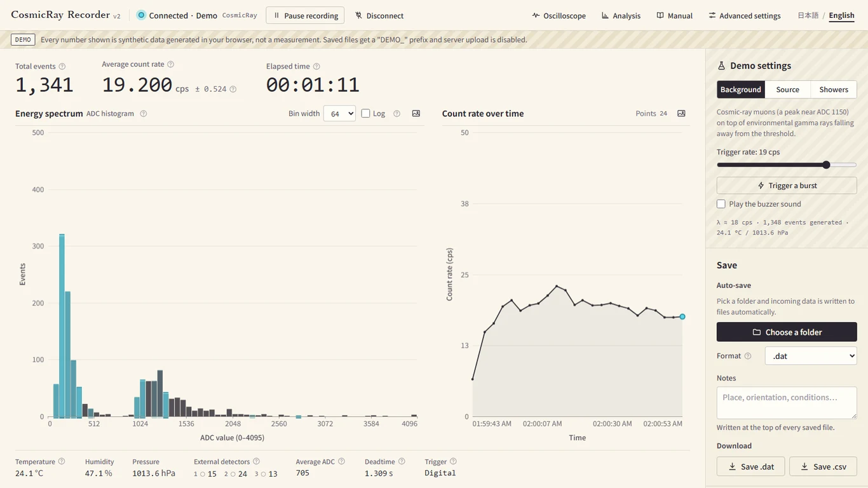This screenshot has height=488, width=868.
Task: Click the connection status indicator dot
Action: point(141,15)
